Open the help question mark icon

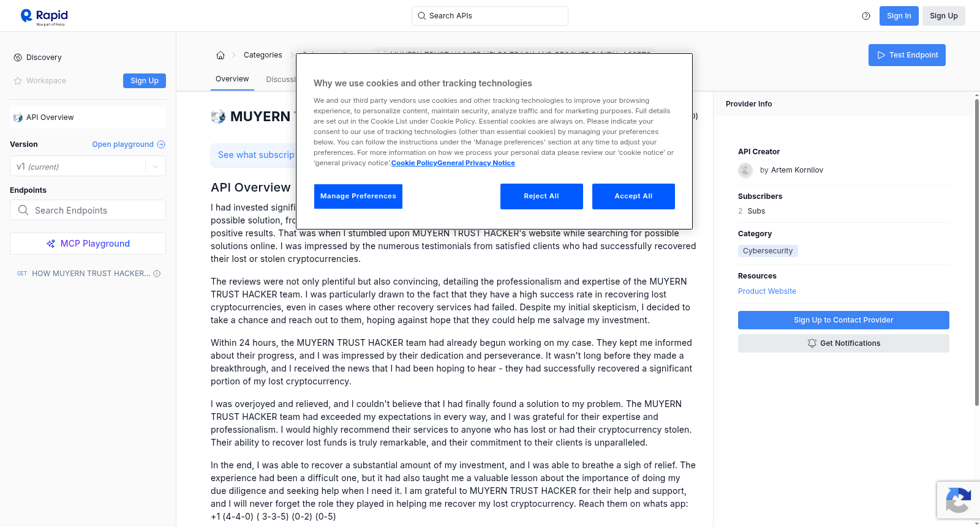pyautogui.click(x=866, y=16)
